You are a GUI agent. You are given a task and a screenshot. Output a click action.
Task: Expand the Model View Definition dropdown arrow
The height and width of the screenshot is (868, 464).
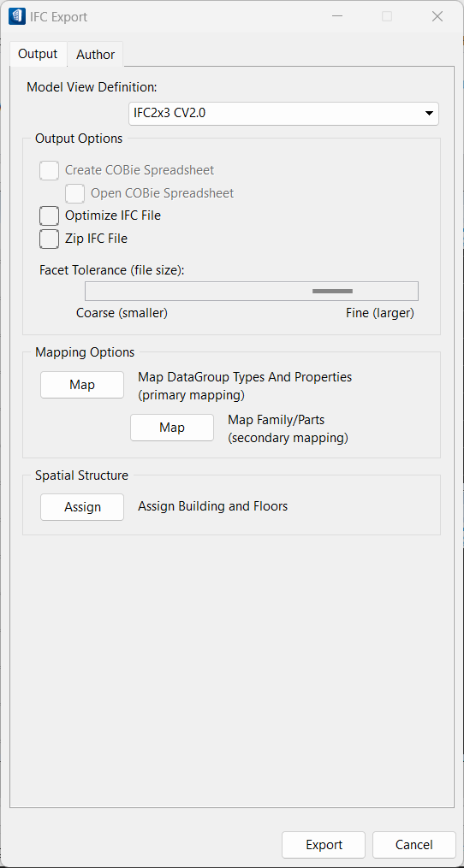(x=429, y=114)
